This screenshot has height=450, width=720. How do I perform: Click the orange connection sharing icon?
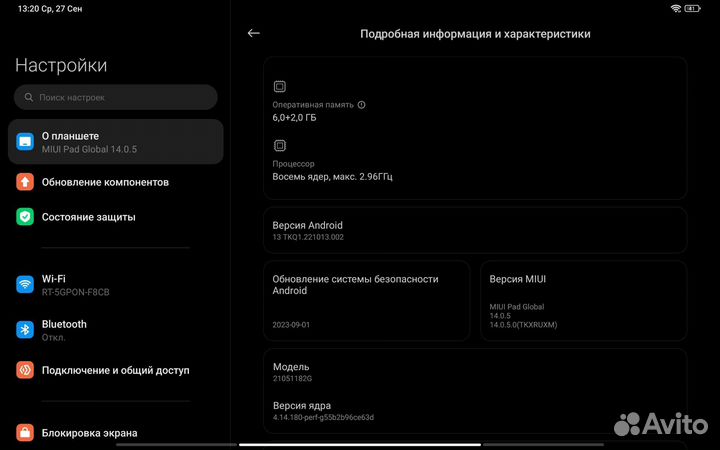click(x=25, y=370)
